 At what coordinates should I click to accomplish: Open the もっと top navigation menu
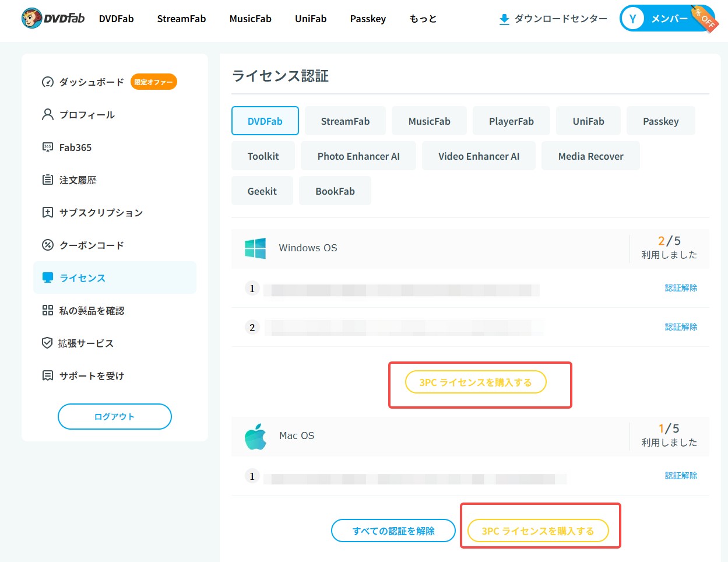tap(423, 19)
